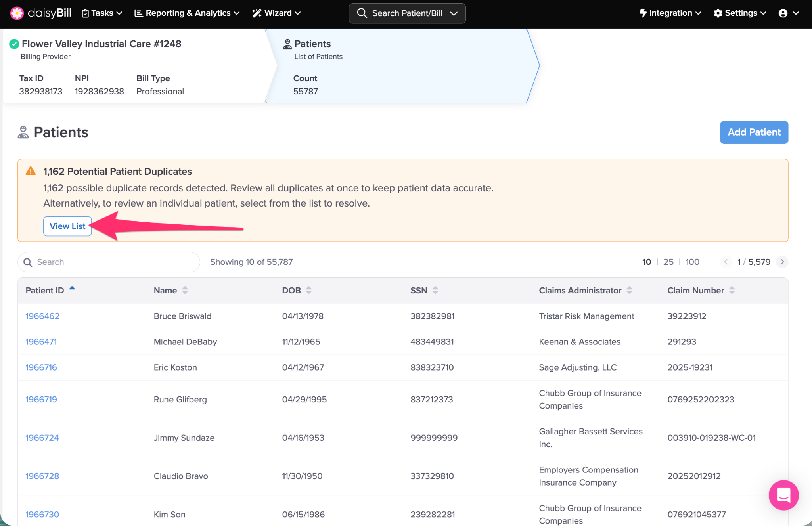Expand the Search Patient/Bill dropdown
812x526 pixels.
(x=454, y=13)
